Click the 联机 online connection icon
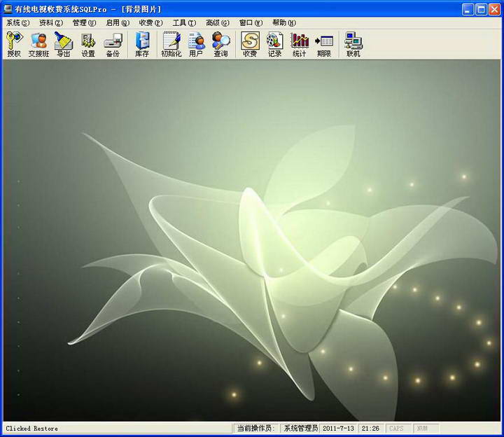This screenshot has width=504, height=437. click(x=353, y=44)
